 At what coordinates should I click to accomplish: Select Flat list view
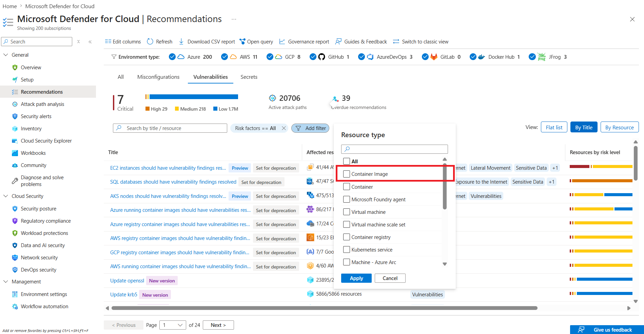click(554, 127)
